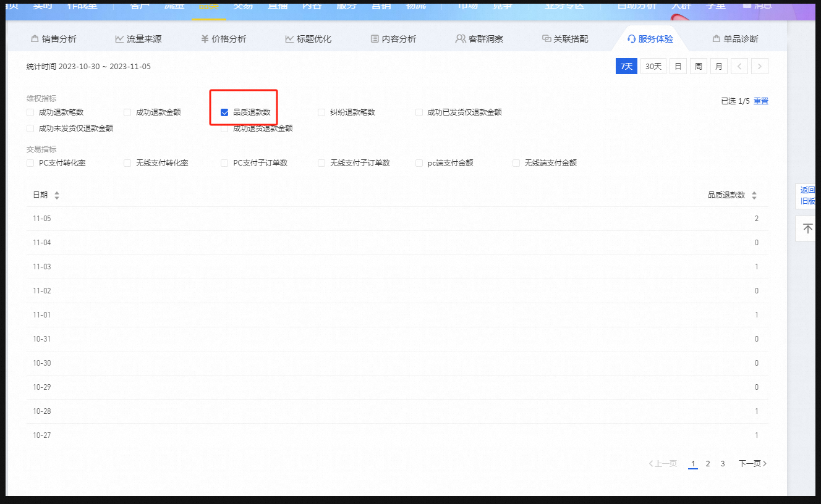Click the 11-03 date cell
821x504 pixels.
[x=42, y=267]
